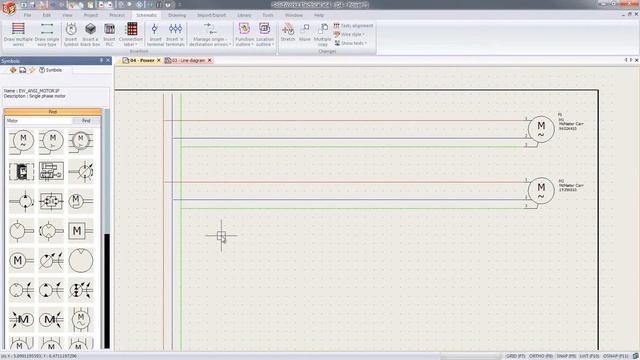
Task: Open Window menu
Action: click(294, 15)
